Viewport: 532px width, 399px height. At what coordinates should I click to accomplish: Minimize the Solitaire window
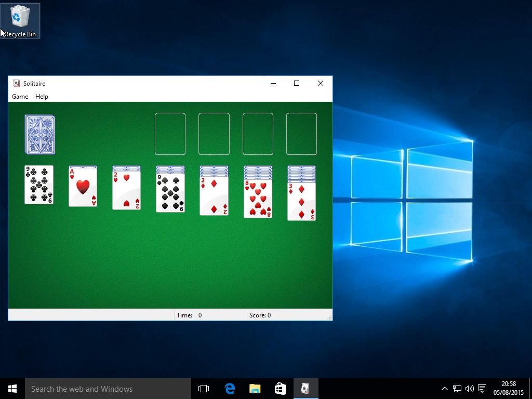[x=273, y=83]
